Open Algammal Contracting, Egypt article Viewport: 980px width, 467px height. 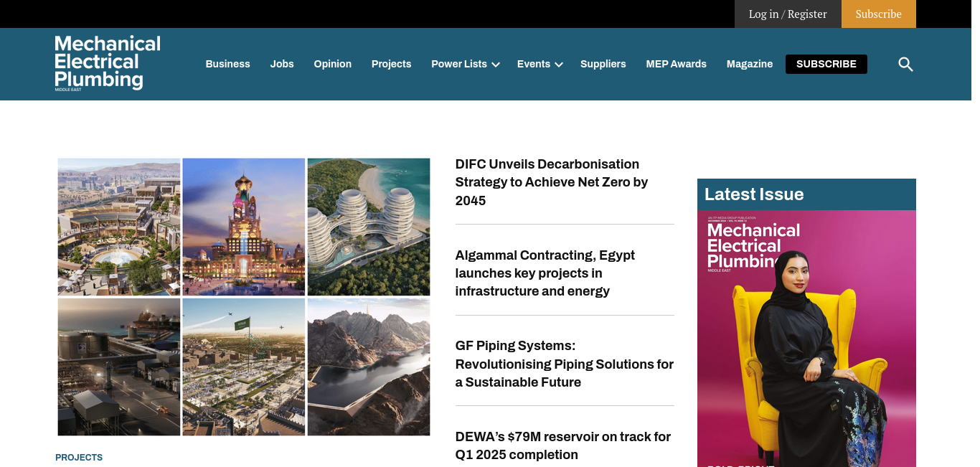[x=545, y=273]
